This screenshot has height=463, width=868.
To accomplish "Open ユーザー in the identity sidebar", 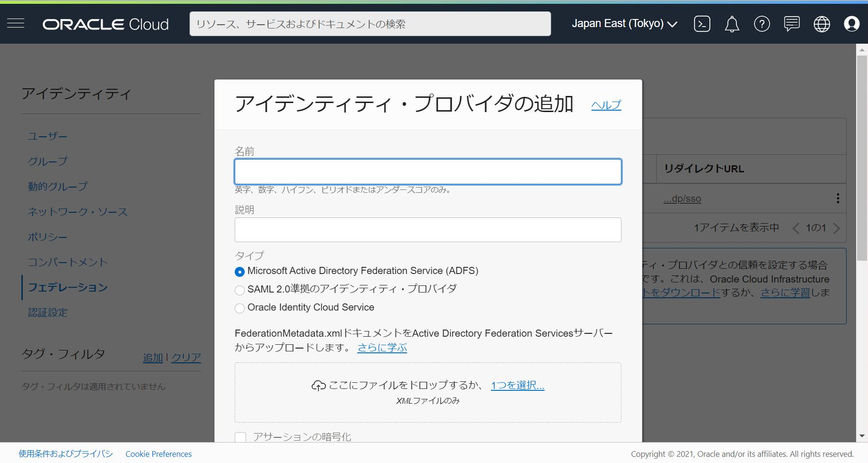I will (x=48, y=136).
